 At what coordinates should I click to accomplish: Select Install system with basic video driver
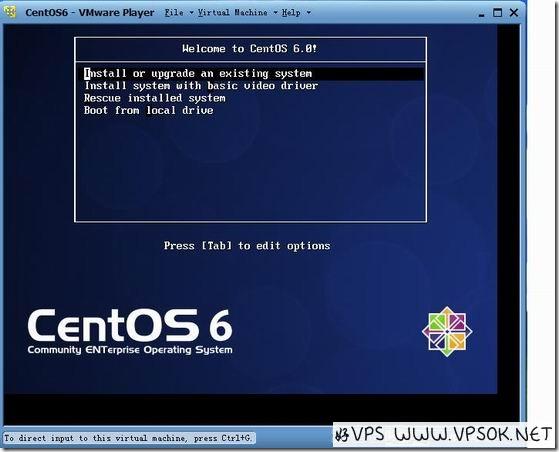tap(201, 86)
